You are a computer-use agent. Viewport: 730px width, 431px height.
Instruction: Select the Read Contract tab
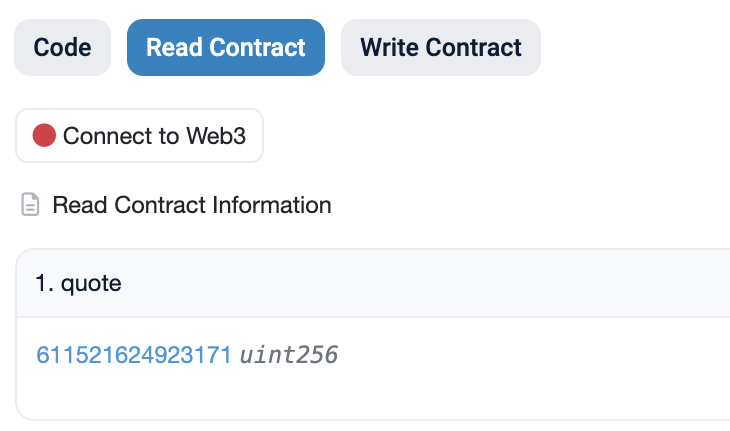(225, 47)
